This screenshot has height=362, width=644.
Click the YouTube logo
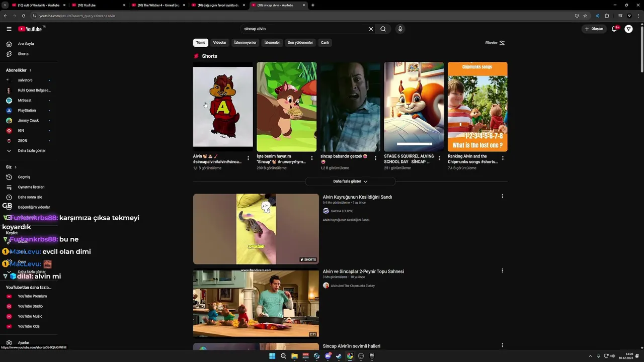pyautogui.click(x=30, y=29)
